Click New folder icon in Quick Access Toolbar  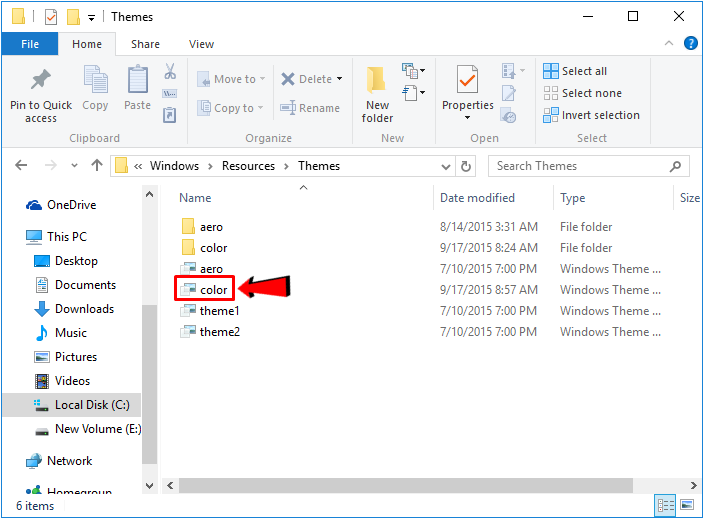[x=73, y=17]
